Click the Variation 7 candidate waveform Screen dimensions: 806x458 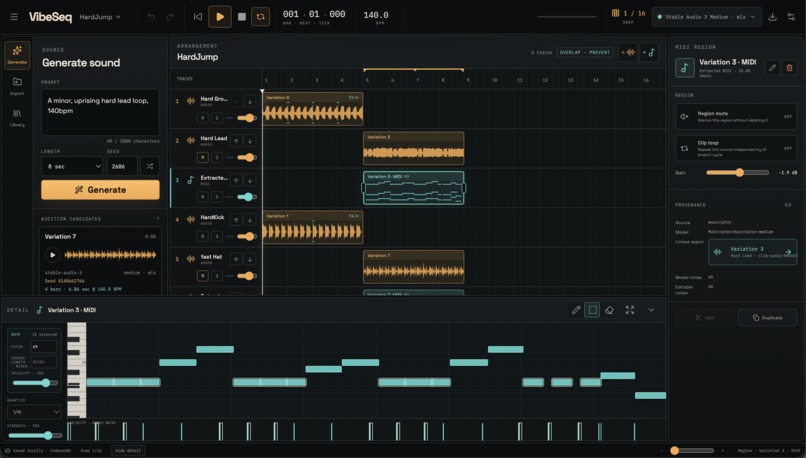pyautogui.click(x=110, y=254)
